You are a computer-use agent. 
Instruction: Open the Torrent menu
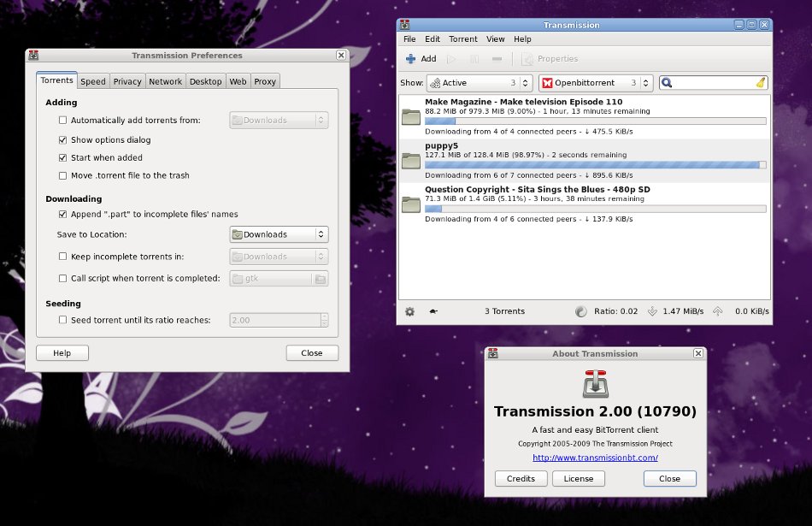(x=462, y=39)
